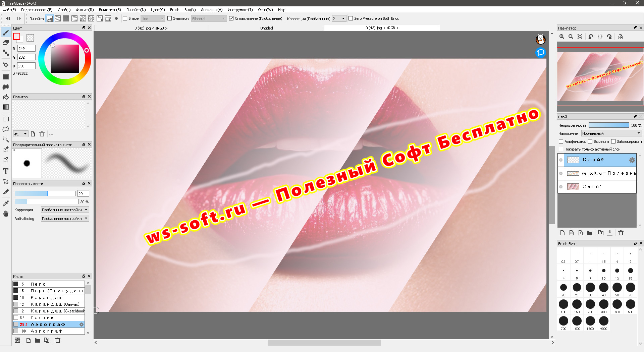Open the Наложение blend mode dropdown
Image resolution: width=644 pixels, height=352 pixels.
coord(611,133)
